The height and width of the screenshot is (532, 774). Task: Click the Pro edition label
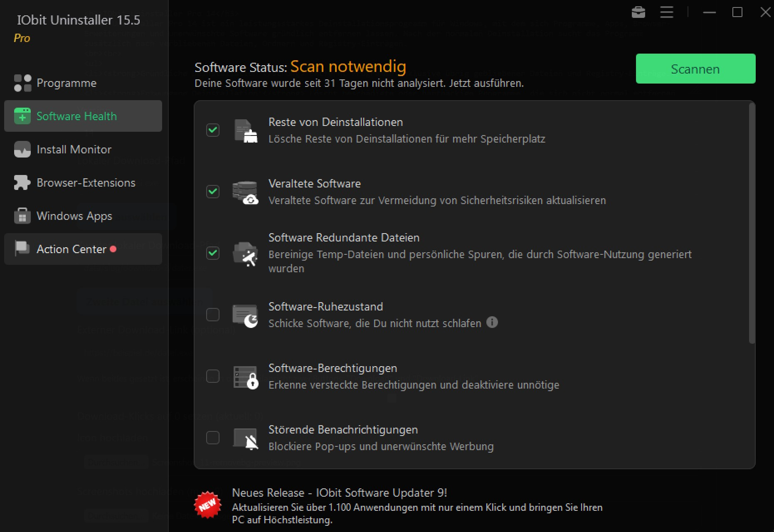click(22, 38)
